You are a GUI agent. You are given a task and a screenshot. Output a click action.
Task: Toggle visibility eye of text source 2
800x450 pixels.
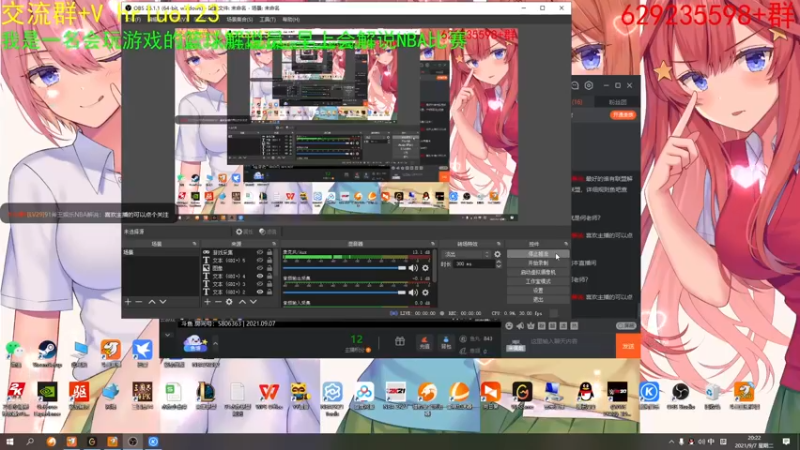click(x=260, y=292)
